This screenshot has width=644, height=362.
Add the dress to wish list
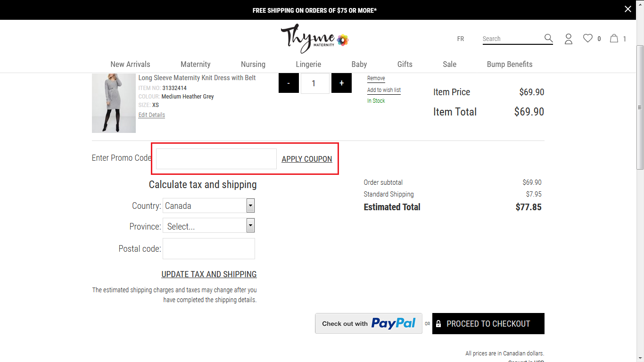click(384, 90)
